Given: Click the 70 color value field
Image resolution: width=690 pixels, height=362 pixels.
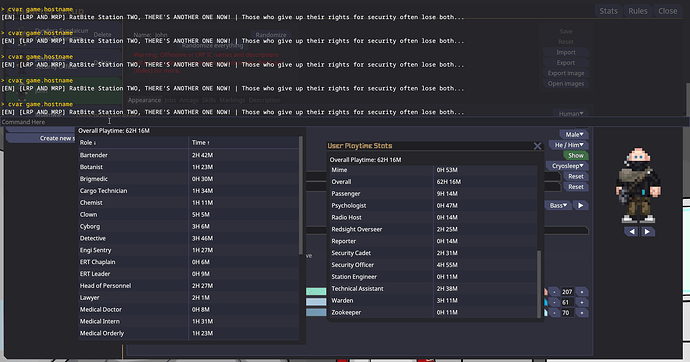Looking at the screenshot, I should click(x=567, y=313).
